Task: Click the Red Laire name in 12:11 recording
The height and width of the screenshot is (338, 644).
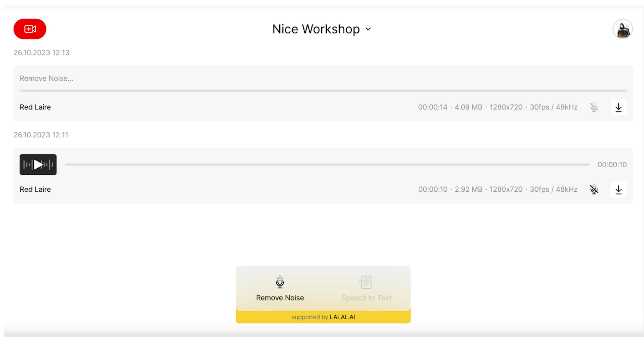Action: (35, 189)
